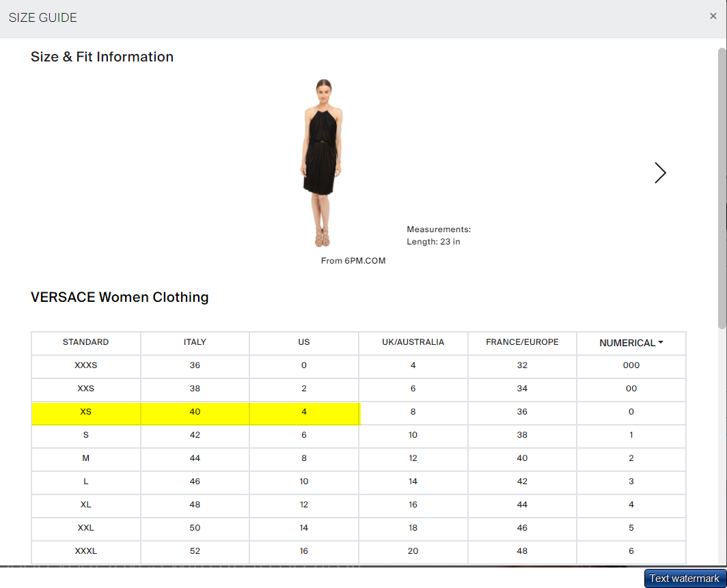Viewport: 727px width, 588px height.
Task: Select the XL standard size cell
Action: [86, 505]
